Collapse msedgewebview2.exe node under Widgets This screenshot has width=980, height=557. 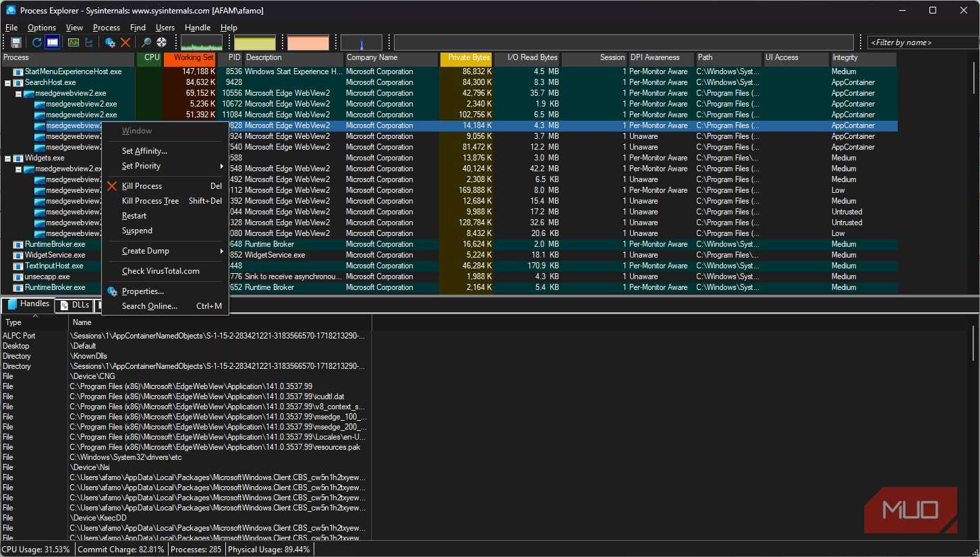click(x=18, y=169)
